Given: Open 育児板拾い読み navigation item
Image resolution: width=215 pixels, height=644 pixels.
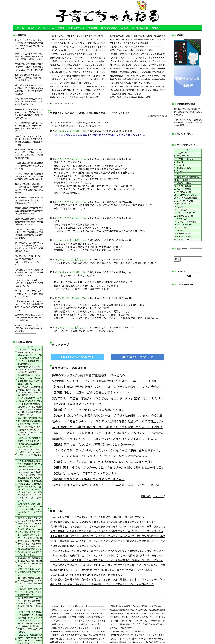Looking at the screenshot, I should [x=109, y=28].
